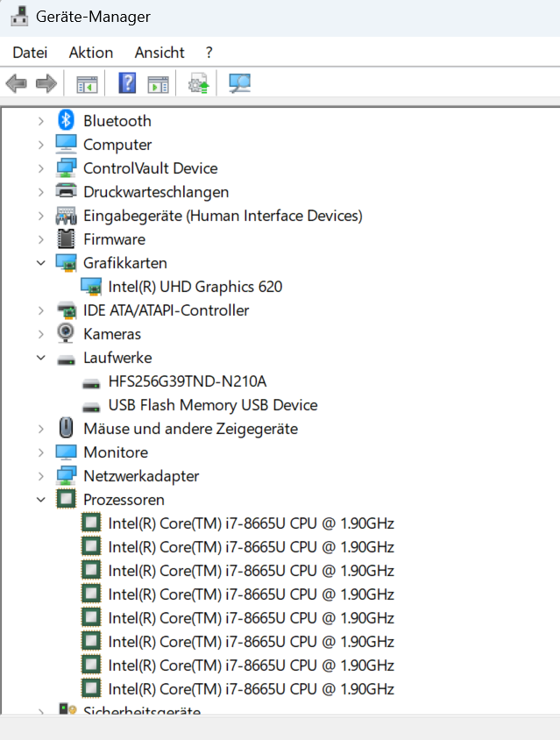Select the Bluetooth category label
The width and height of the screenshot is (560, 740).
117,121
